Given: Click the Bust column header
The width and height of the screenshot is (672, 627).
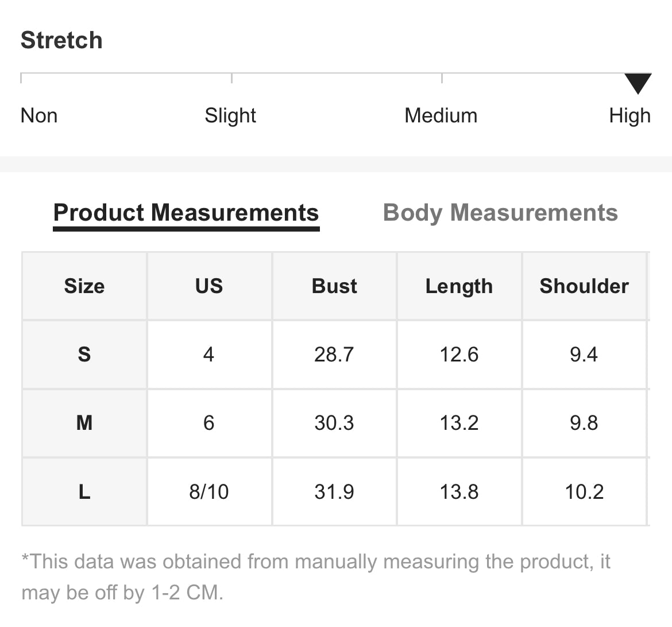Looking at the screenshot, I should click(x=334, y=286).
